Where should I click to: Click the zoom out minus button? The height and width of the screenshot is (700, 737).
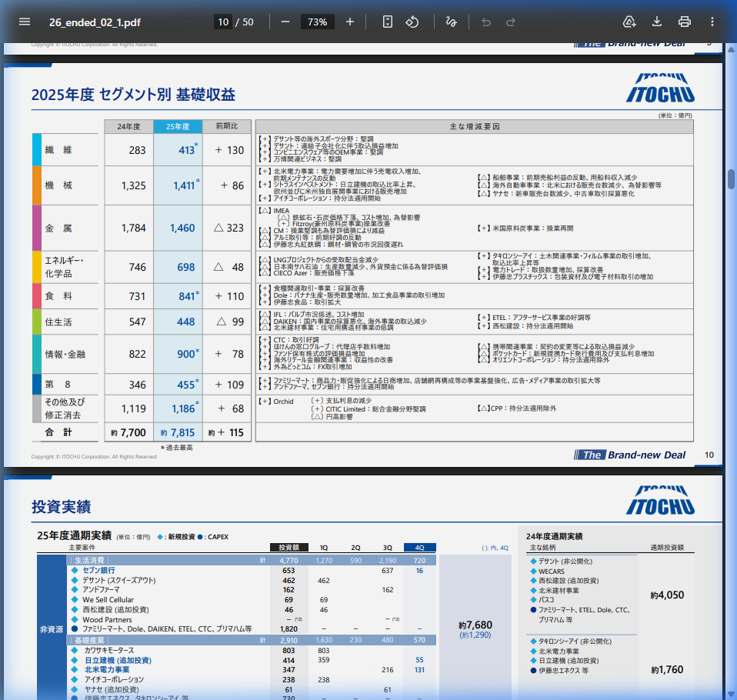point(285,22)
